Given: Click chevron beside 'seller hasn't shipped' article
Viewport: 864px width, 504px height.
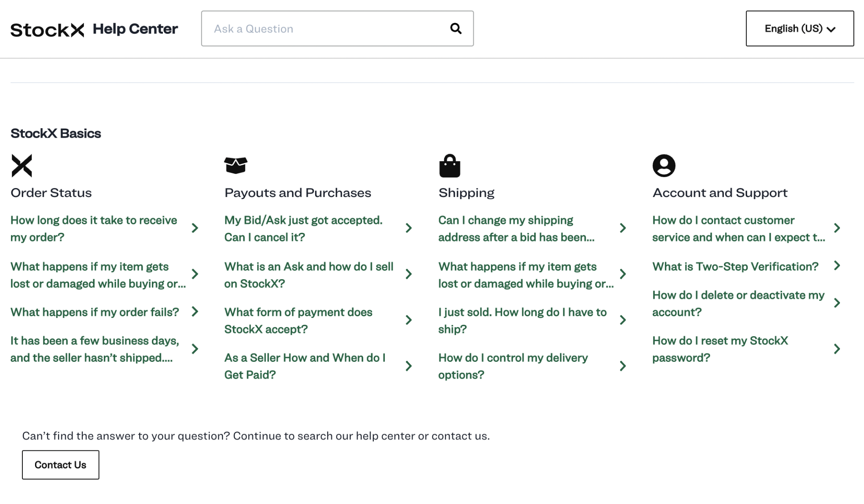Looking at the screenshot, I should coord(195,349).
